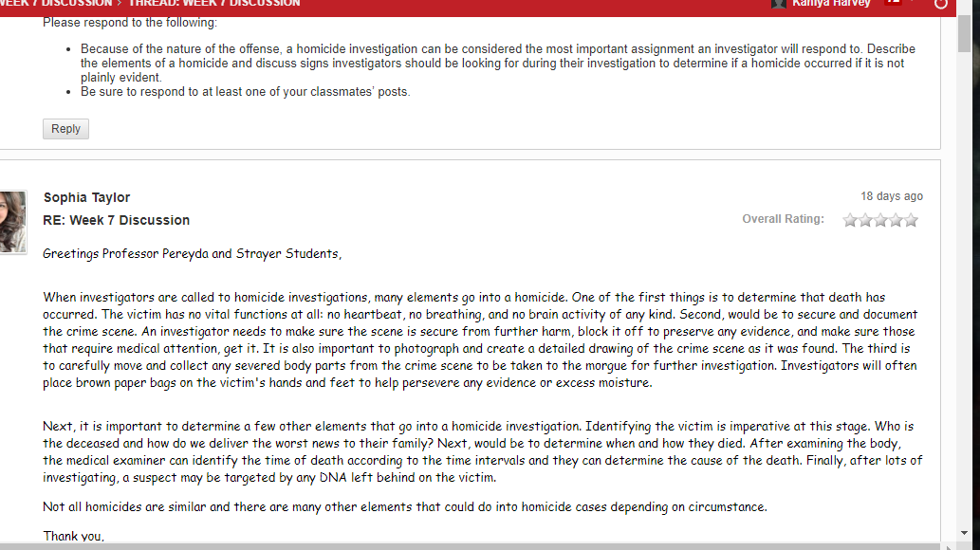Rate the post five stars
The width and height of the screenshot is (980, 550).
(x=912, y=220)
